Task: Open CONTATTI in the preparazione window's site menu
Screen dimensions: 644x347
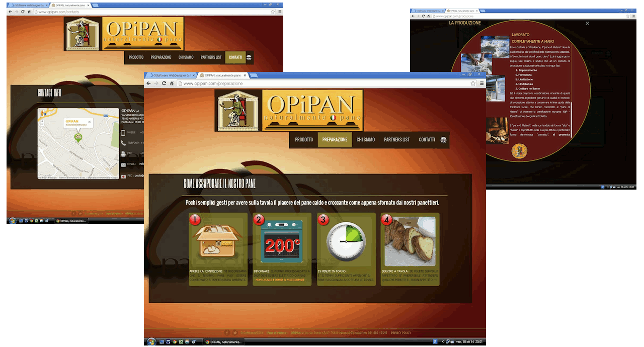Action: click(x=427, y=140)
